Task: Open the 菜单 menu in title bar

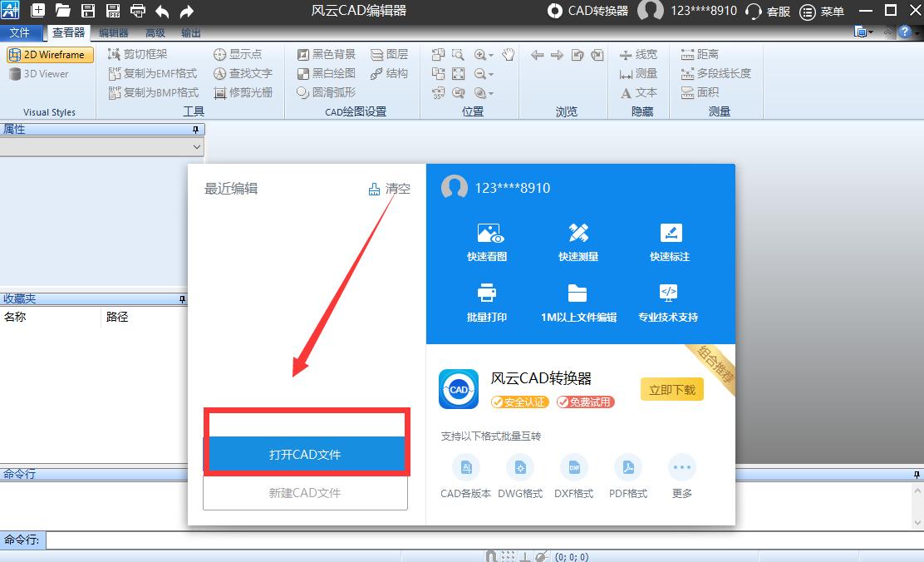Action: (x=820, y=12)
